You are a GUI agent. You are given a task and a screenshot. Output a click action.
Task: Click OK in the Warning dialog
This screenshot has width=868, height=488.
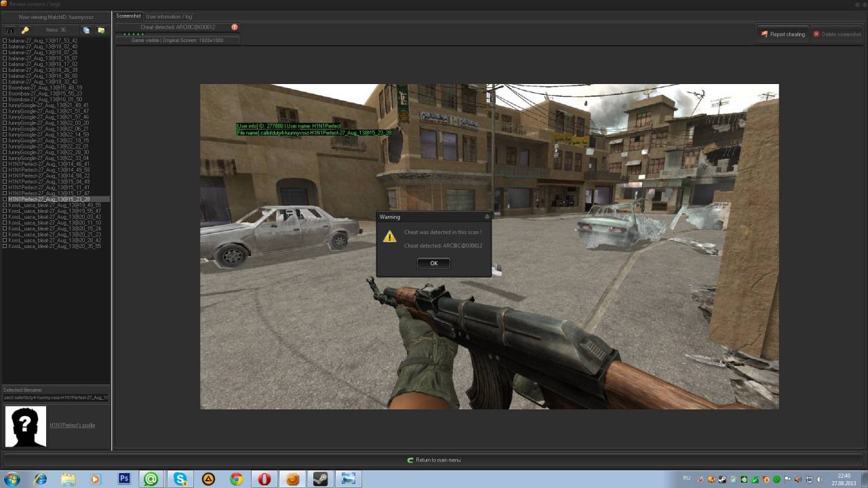pos(434,263)
